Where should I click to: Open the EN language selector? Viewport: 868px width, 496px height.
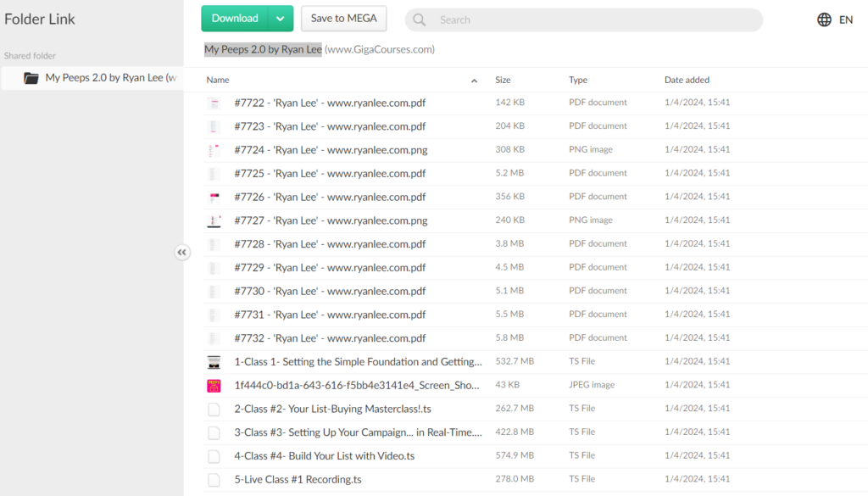[845, 20]
